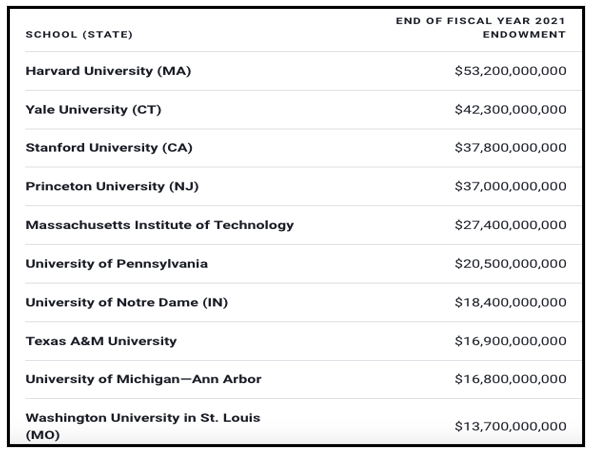This screenshot has height=455, width=592.
Task: Open the Yale University (CT) link
Action: tap(93, 110)
